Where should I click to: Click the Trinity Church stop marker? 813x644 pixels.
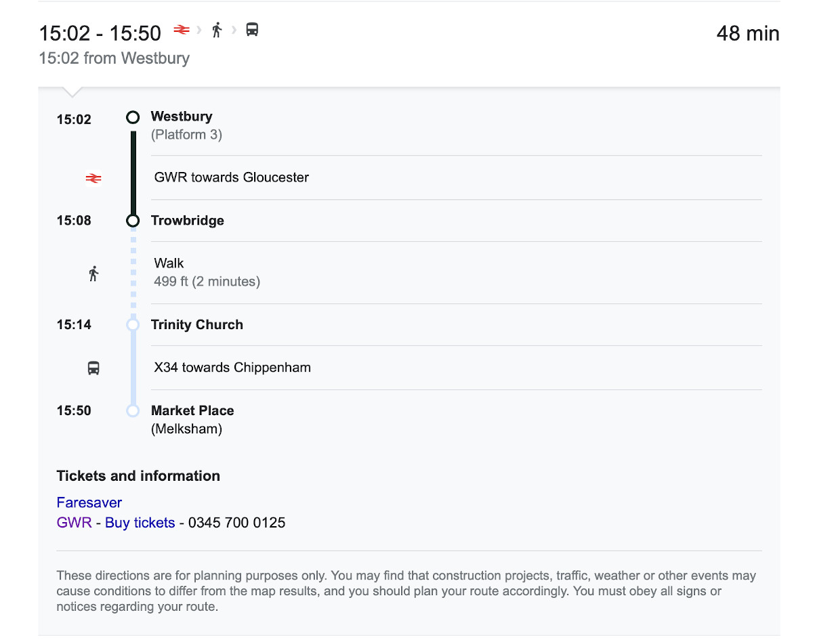tap(133, 325)
